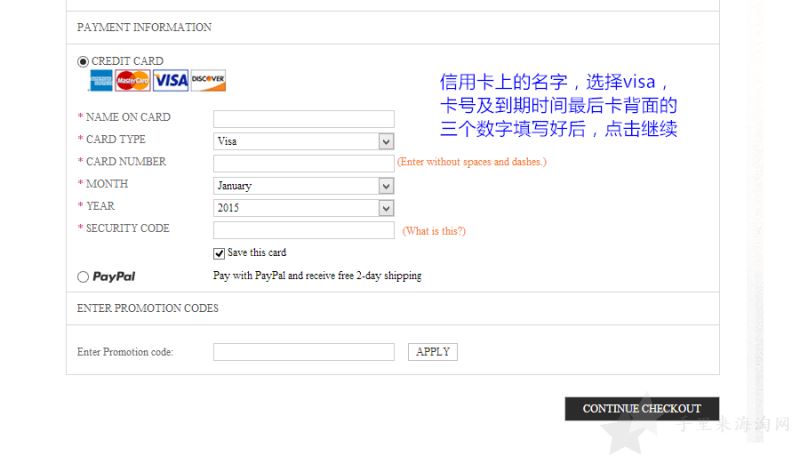
Task: Open the Month dropdown showing January
Action: pyautogui.click(x=304, y=186)
